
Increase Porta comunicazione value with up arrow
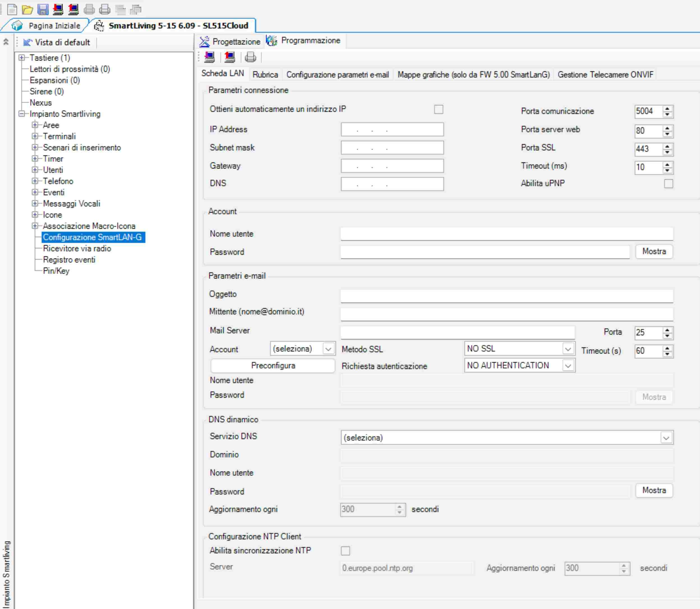click(x=667, y=109)
